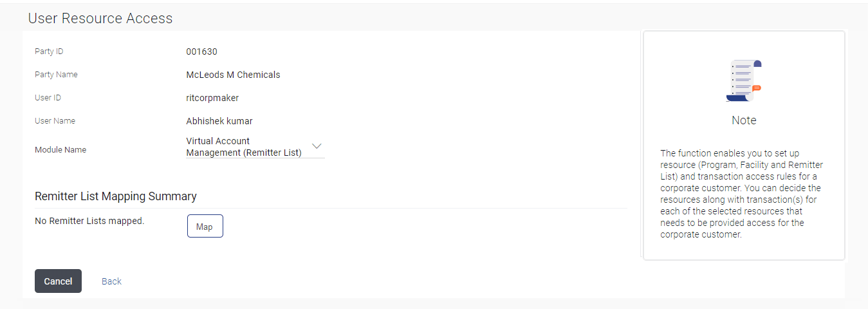
Task: Go back using the Back link
Action: [x=111, y=281]
